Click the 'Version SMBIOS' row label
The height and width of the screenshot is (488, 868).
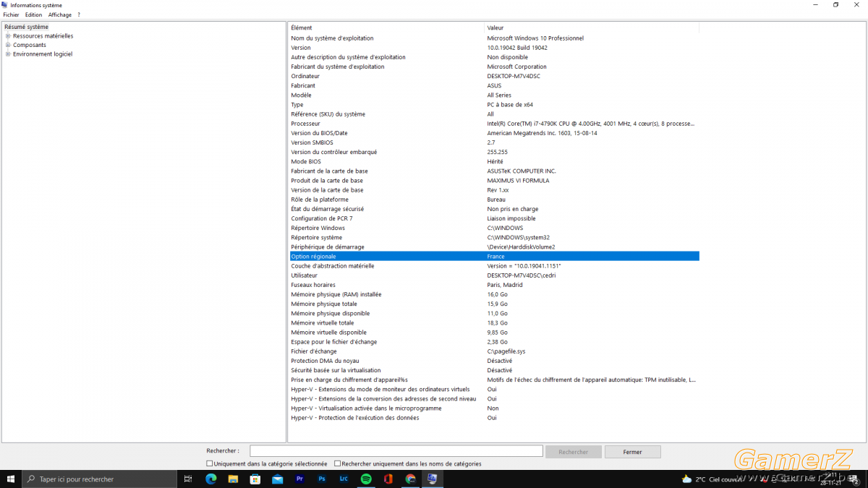(312, 142)
